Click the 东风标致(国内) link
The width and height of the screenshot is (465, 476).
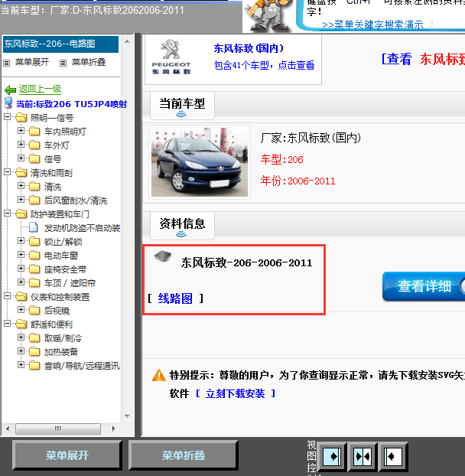(x=249, y=48)
